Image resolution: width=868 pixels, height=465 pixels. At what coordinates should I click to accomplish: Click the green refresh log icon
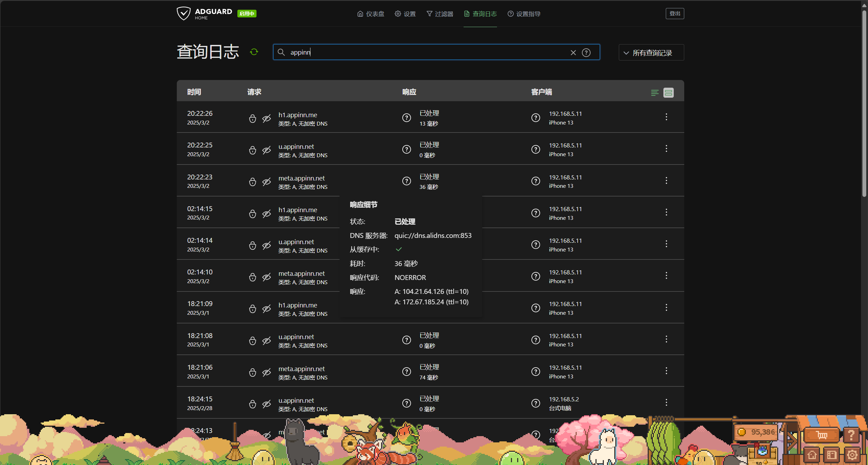point(254,52)
